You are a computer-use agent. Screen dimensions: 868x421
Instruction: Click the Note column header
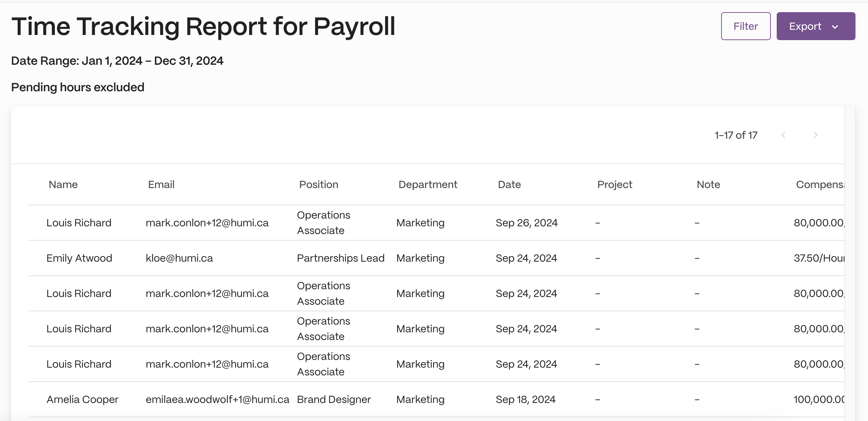click(x=708, y=184)
